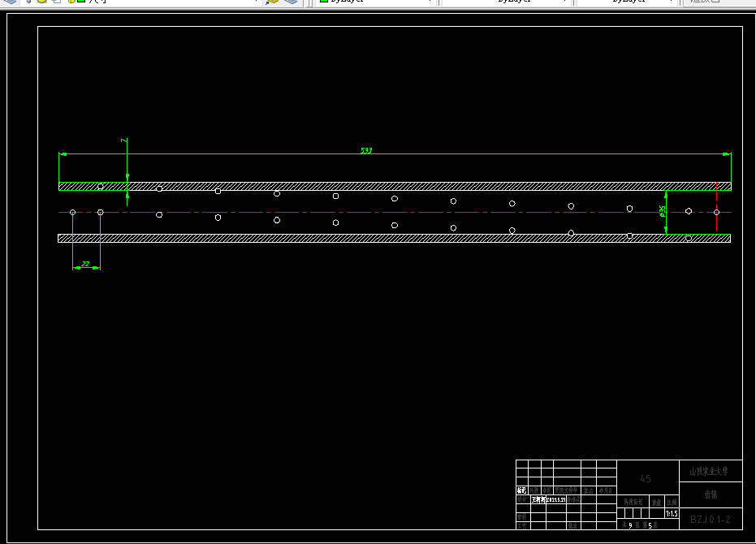Select the red horizontal centerline
Viewport: 756px width, 544px height.
point(395,212)
